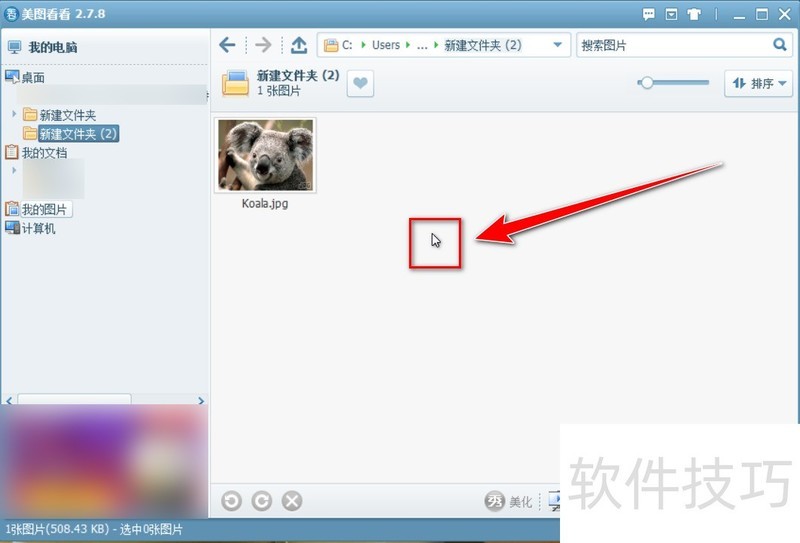Viewport: 800px width, 543px height.
Task: Delete image with the X icon
Action: (292, 501)
